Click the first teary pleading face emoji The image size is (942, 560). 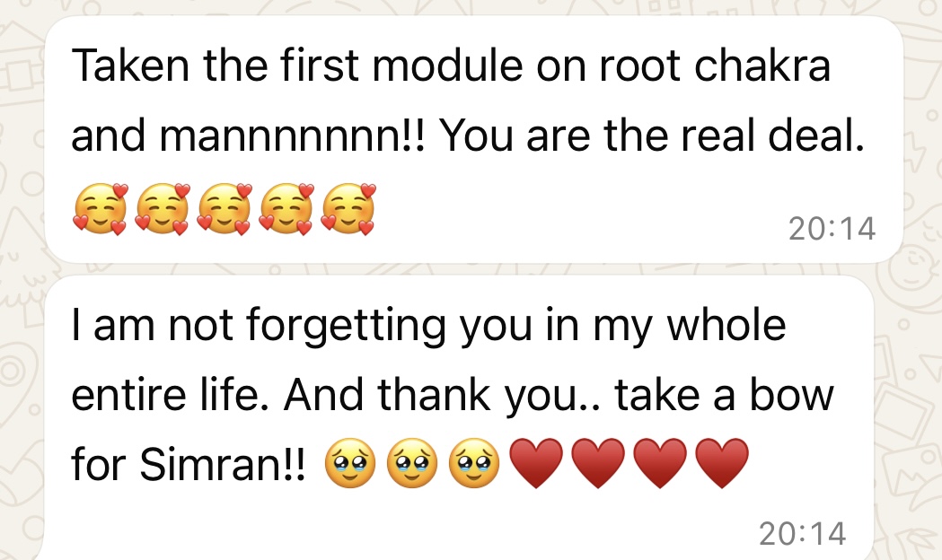tap(348, 466)
